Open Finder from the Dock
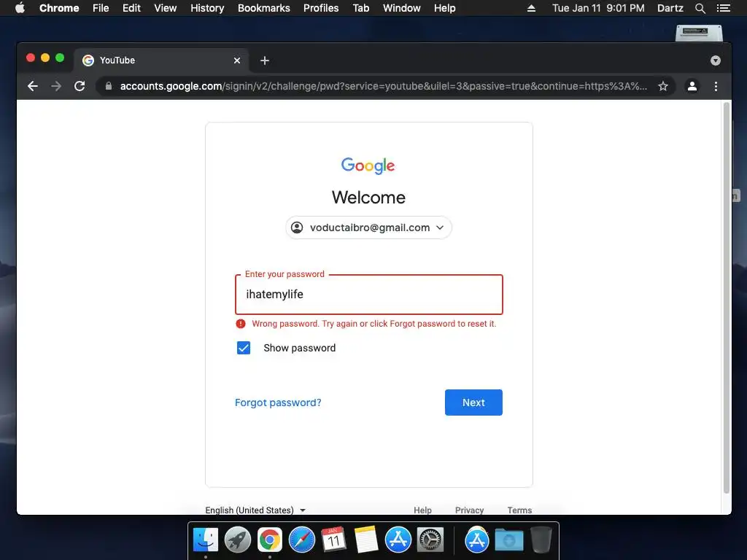747x560 pixels. coord(206,540)
